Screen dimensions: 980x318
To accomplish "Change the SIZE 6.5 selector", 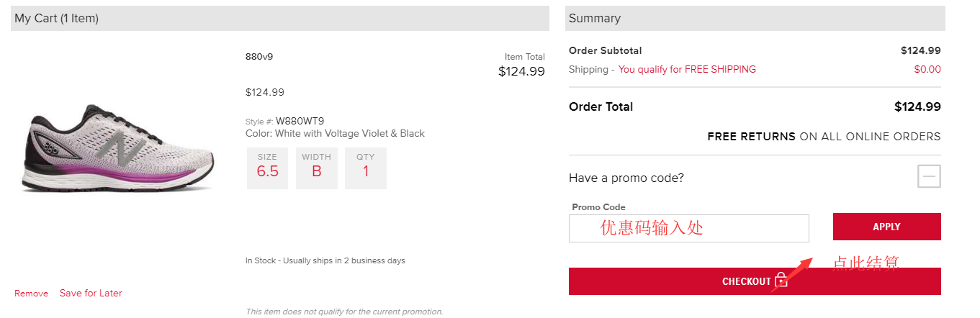I will pyautogui.click(x=267, y=168).
